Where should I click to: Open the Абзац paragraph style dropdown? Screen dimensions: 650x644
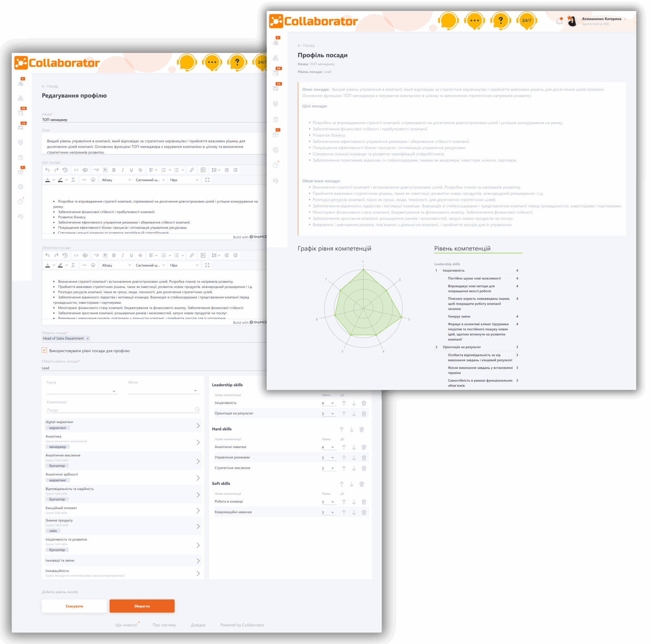tap(116, 179)
